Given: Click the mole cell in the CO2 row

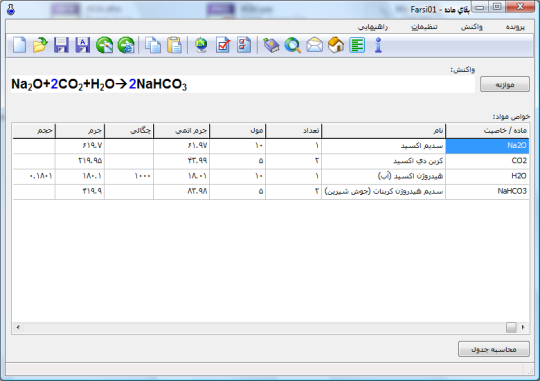Looking at the screenshot, I should pos(238,161).
